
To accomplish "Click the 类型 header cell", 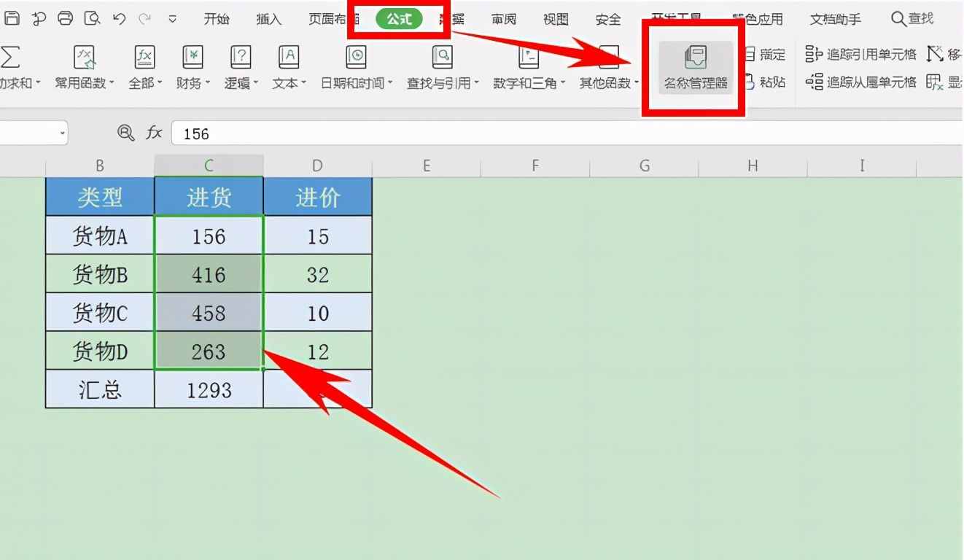I will coord(100,196).
